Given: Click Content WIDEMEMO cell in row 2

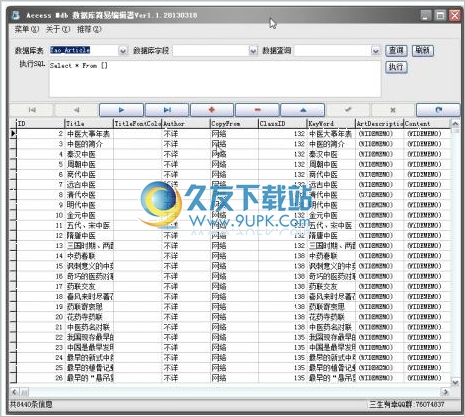Looking at the screenshot, I should [x=427, y=134].
